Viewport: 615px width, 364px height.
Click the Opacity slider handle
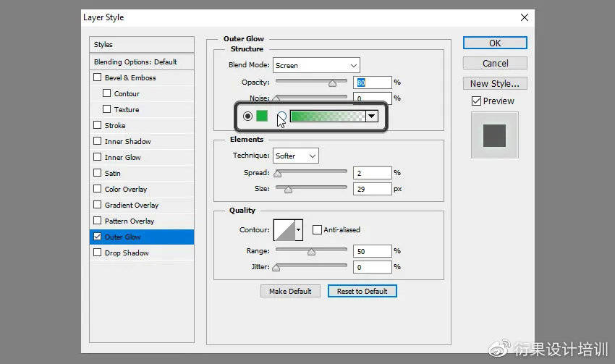(332, 83)
